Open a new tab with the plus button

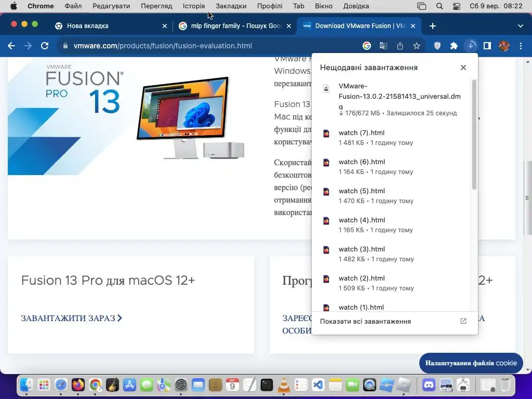coord(433,26)
